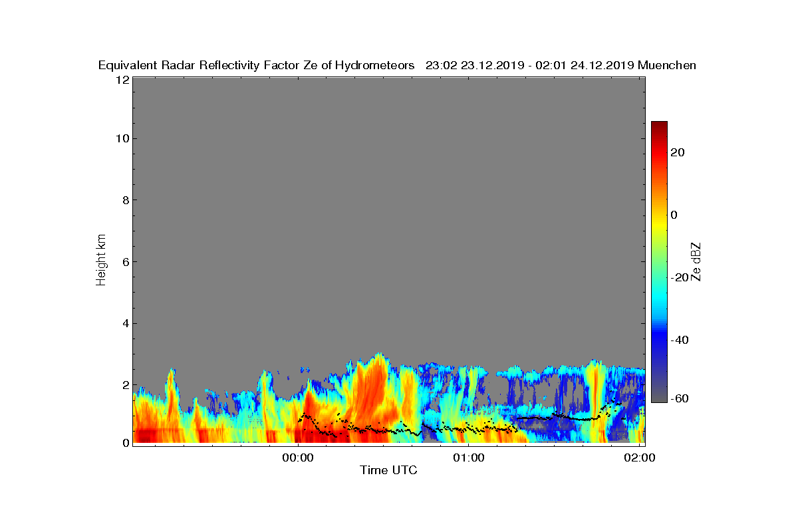Click the colorbar value 0

click(x=675, y=215)
